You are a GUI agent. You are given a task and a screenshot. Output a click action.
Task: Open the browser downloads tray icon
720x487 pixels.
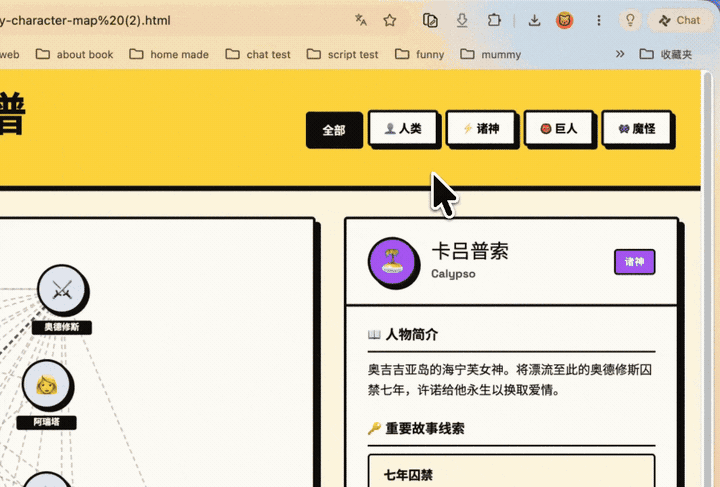click(534, 20)
